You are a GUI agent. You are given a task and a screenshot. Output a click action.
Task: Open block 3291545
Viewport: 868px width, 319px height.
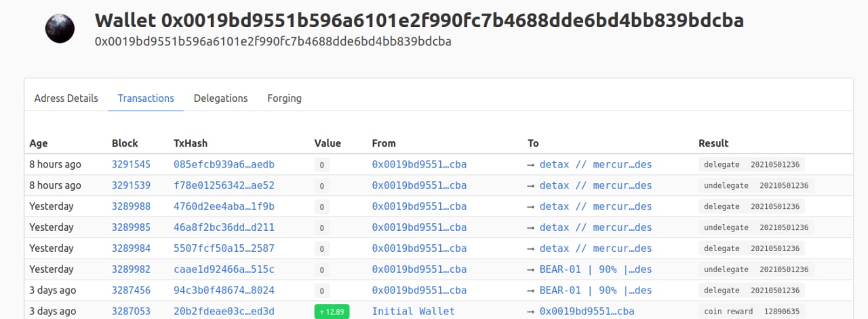tap(131, 164)
